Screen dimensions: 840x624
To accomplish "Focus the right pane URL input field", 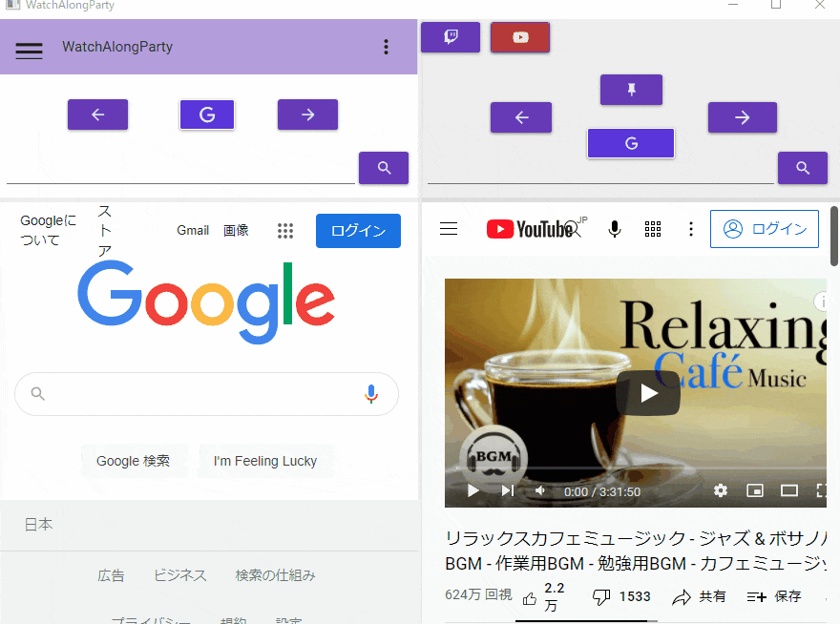I will (600, 173).
